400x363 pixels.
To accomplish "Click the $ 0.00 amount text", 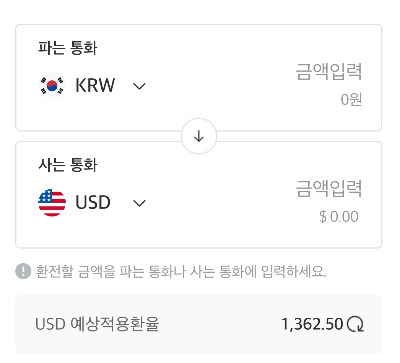I will coord(339,217).
